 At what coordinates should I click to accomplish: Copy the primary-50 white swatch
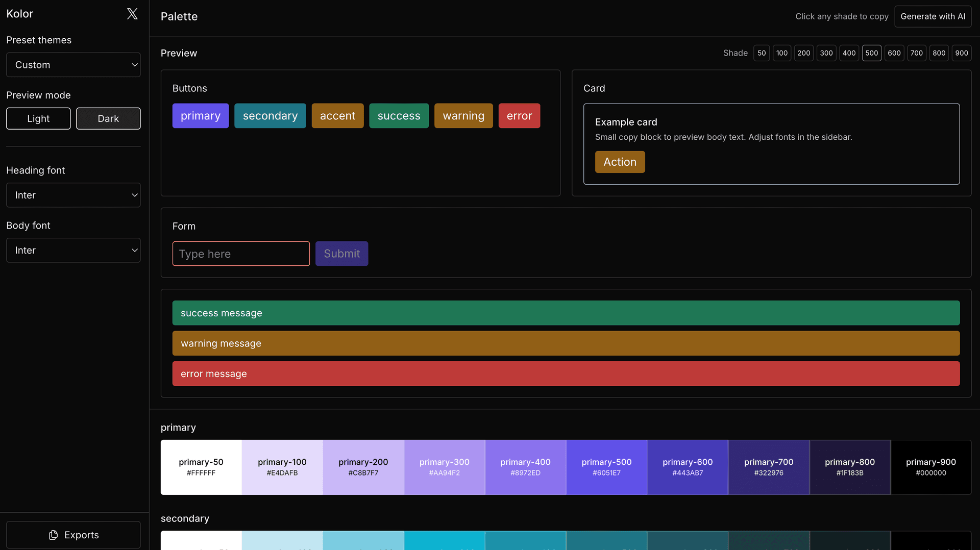pos(201,467)
